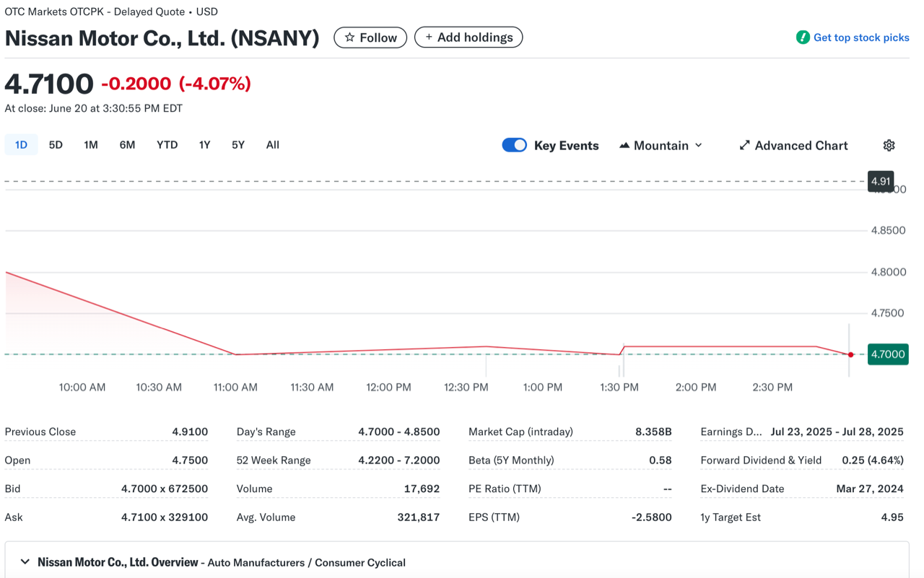This screenshot has height=578, width=924.
Task: Click the Ask value 4.7100 x 329100
Action: (x=165, y=517)
